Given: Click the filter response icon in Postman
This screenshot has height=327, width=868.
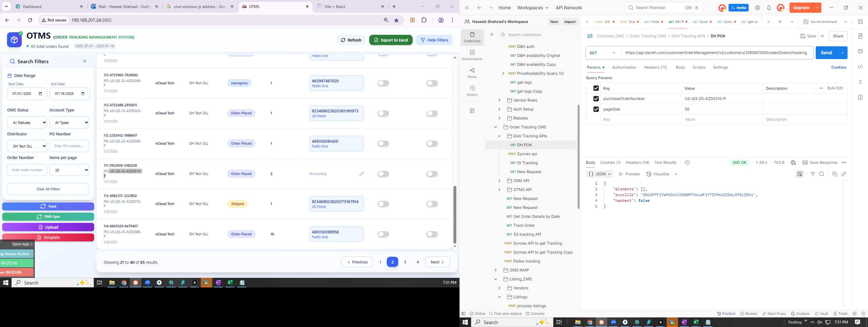Looking at the screenshot, I should 813,174.
